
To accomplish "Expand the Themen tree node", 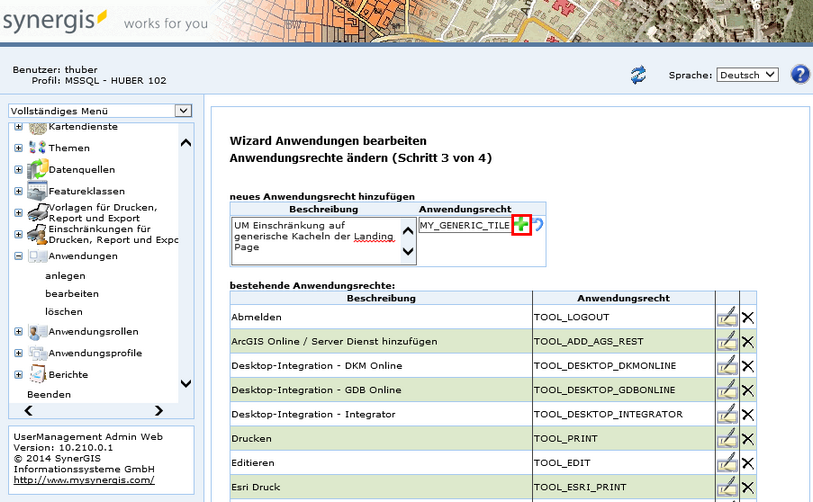I will [18, 148].
